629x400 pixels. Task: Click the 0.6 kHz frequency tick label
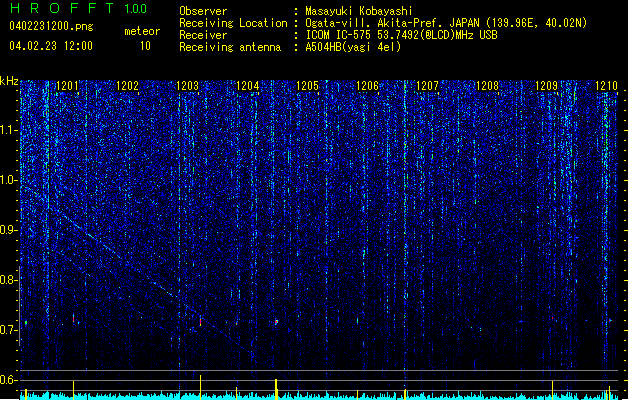pyautogui.click(x=8, y=380)
